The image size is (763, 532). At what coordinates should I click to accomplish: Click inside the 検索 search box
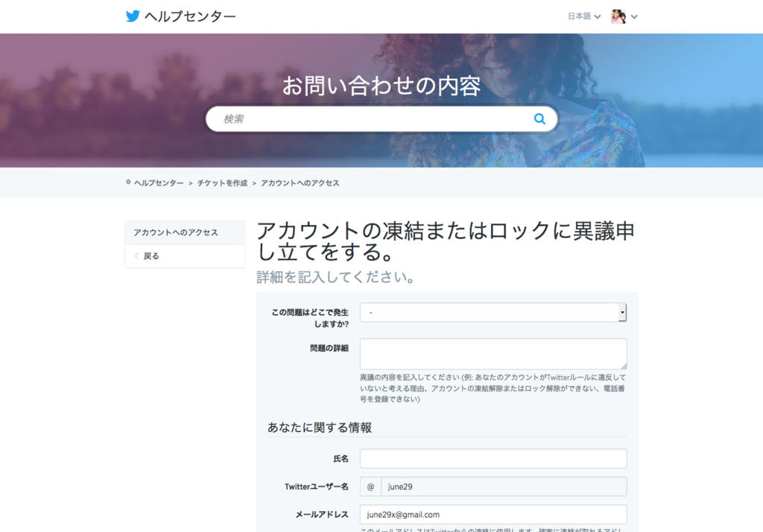[335, 118]
